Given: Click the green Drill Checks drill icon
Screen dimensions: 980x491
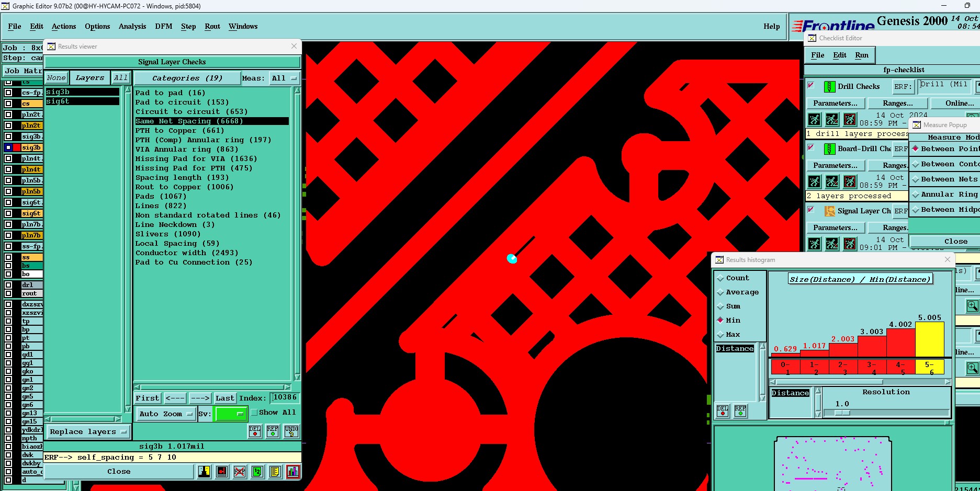Looking at the screenshot, I should [830, 87].
